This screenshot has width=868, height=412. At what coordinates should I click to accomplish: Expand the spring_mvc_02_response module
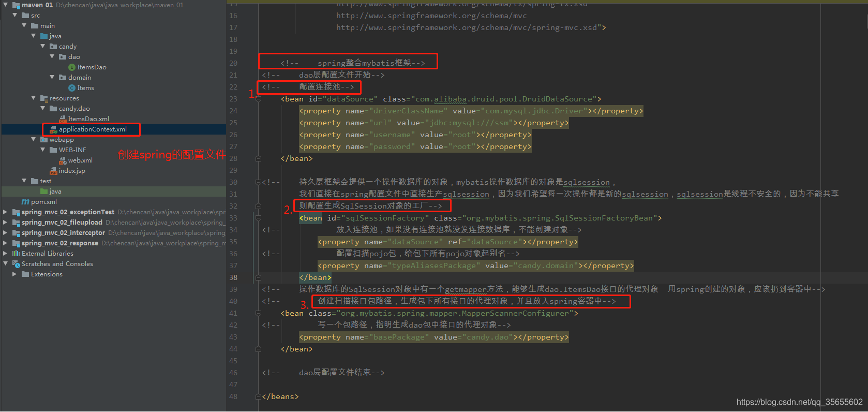[5, 243]
